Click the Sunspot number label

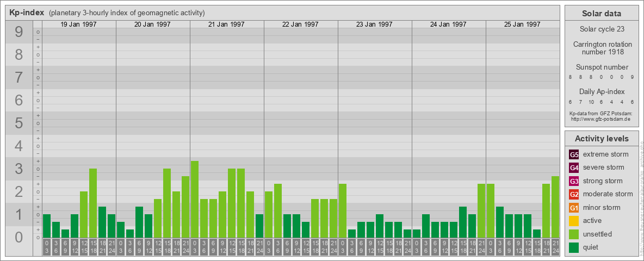[602, 67]
